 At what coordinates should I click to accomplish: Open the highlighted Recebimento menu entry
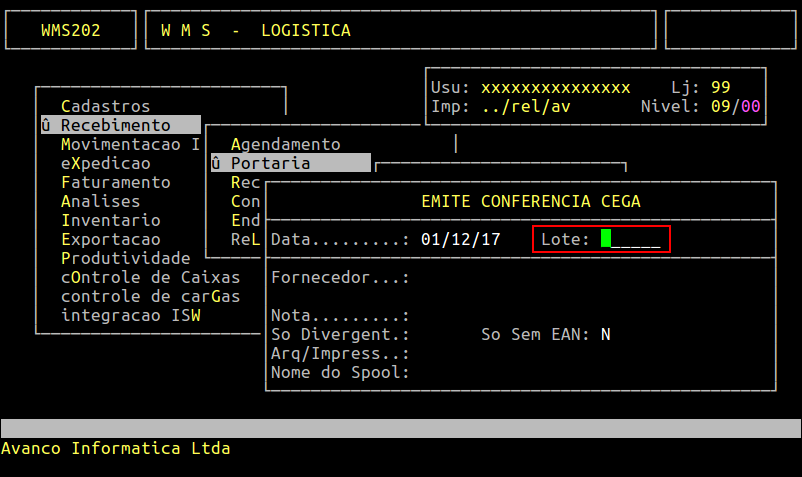tap(115, 125)
